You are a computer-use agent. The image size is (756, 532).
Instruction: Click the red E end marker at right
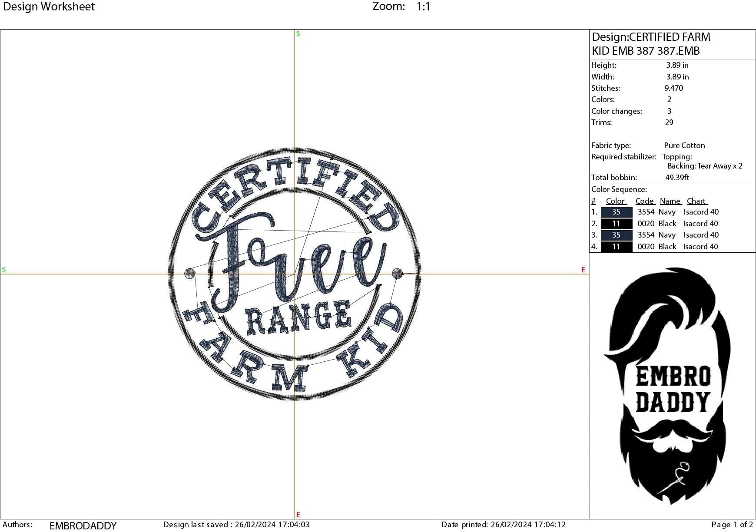click(x=583, y=270)
